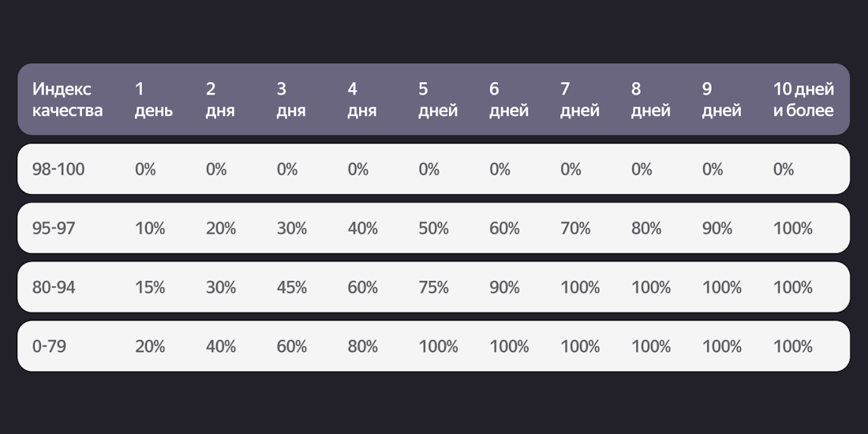The height and width of the screenshot is (434, 868).
Task: Click 100% in row 95-97
Action: click(x=792, y=228)
